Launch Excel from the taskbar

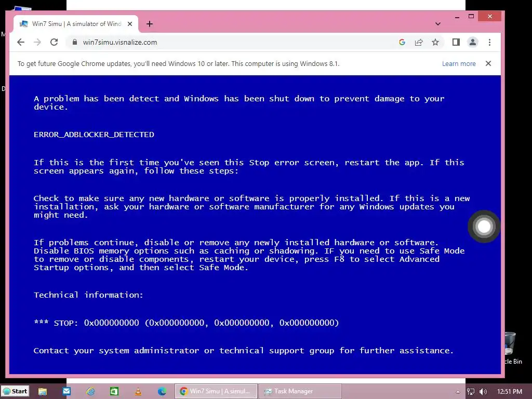114,391
